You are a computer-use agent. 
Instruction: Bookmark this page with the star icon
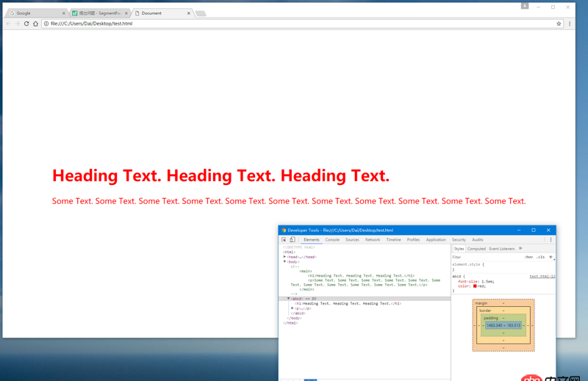[559, 23]
